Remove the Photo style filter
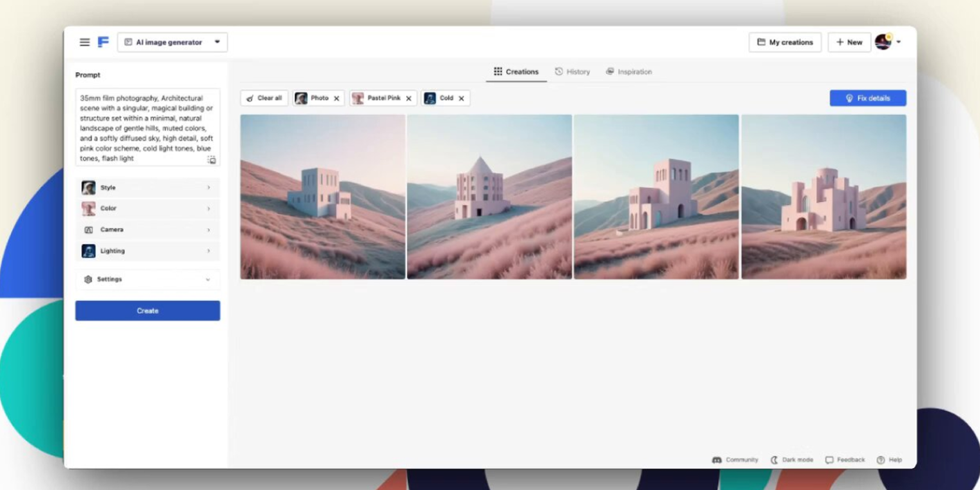The width and height of the screenshot is (980, 490). point(335,98)
